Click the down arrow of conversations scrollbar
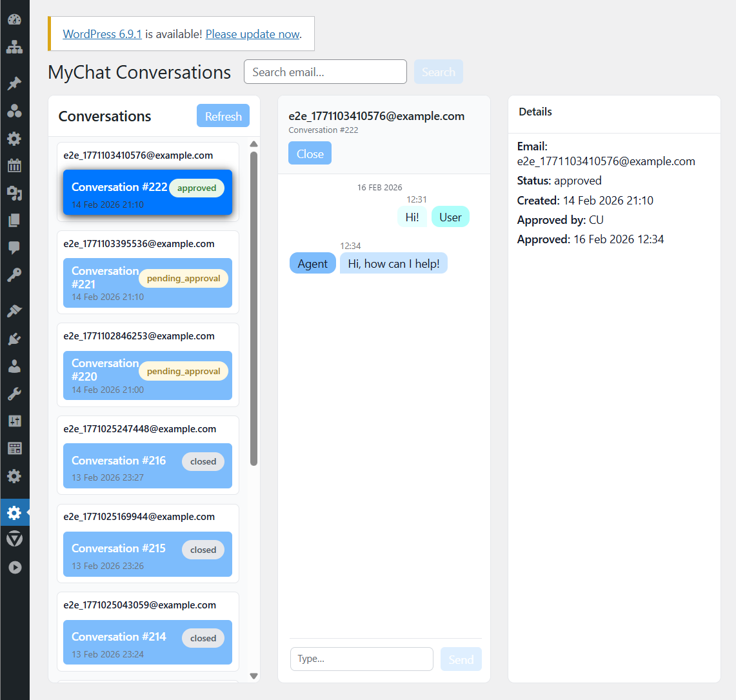This screenshot has height=700, width=736. click(254, 676)
